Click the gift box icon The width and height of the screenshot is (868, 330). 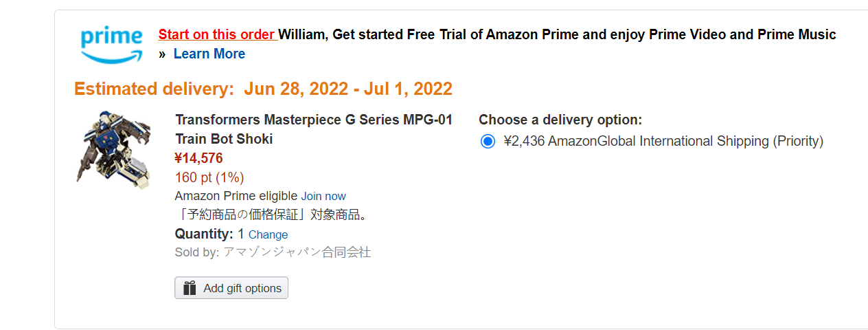(190, 288)
